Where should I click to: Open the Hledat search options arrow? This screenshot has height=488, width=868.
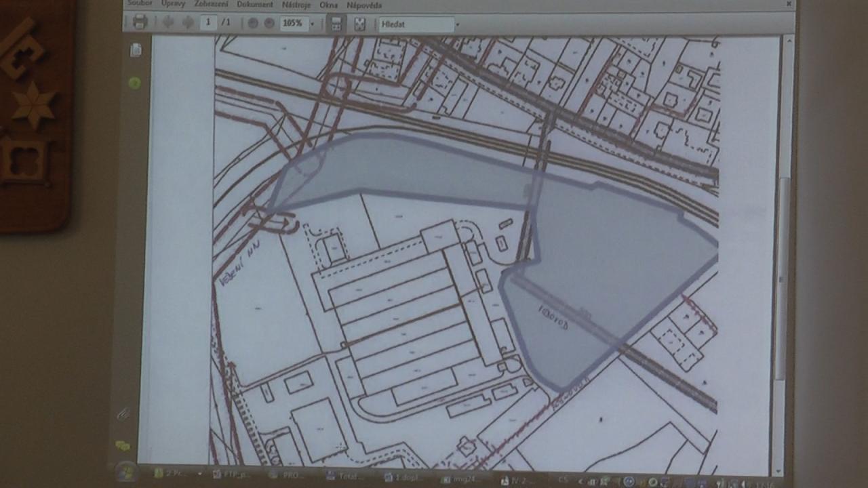(x=458, y=24)
